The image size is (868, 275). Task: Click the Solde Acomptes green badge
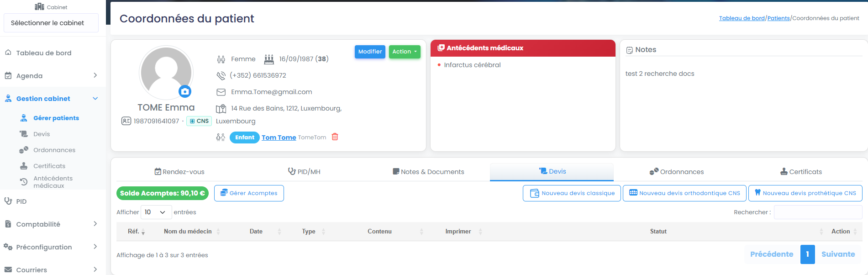[x=163, y=193]
